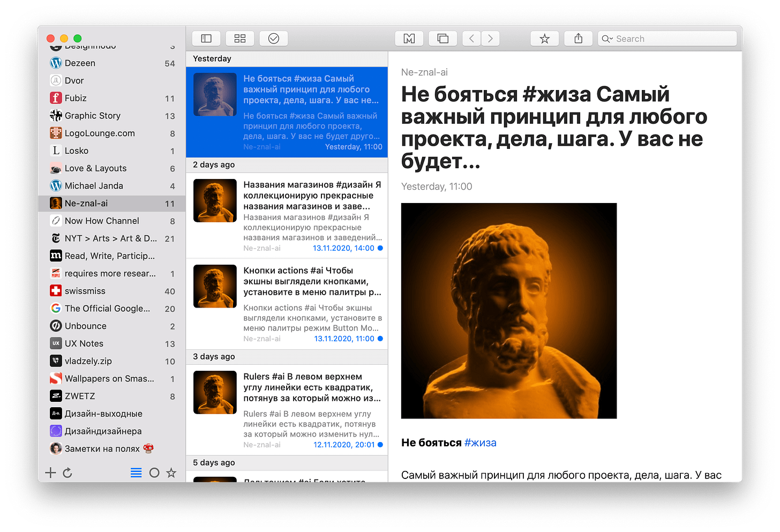Open article Rulers #ai
This screenshot has width=780, height=532.
[287, 410]
